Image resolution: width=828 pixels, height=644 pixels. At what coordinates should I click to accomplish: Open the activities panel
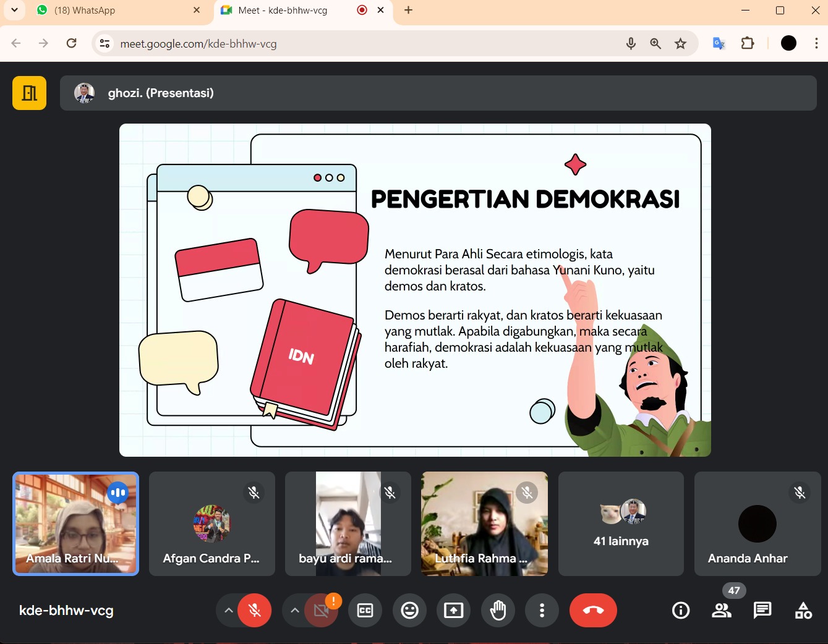point(803,611)
